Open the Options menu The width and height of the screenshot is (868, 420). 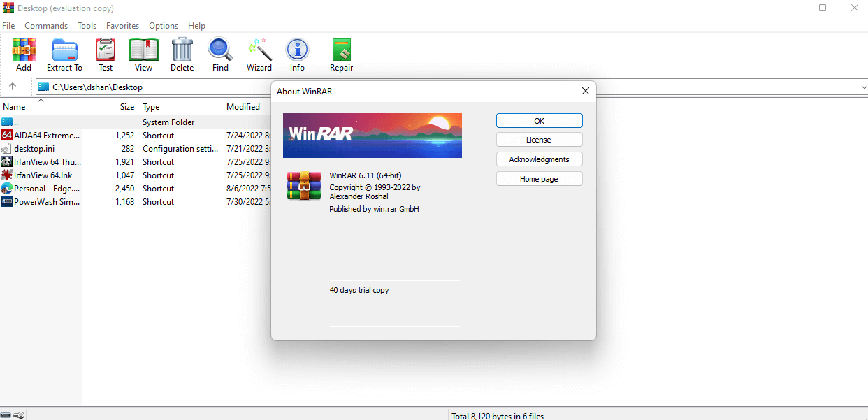pyautogui.click(x=164, y=26)
